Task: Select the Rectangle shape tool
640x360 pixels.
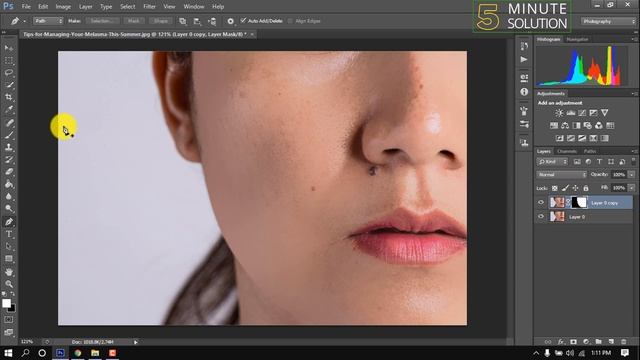Action: click(x=9, y=259)
